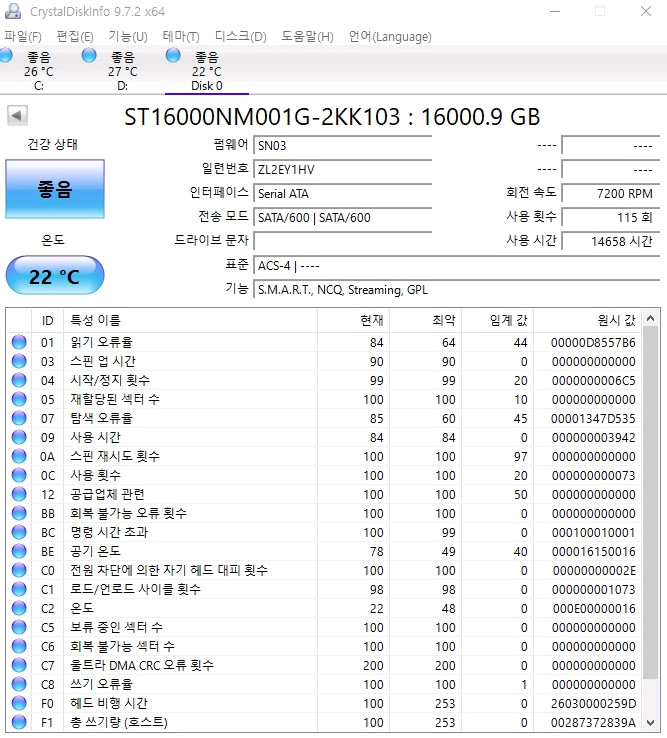Viewport: 667px width, 738px height.
Task: Click status orb of ID 0C 사용 횟수 row
Action: (19, 475)
